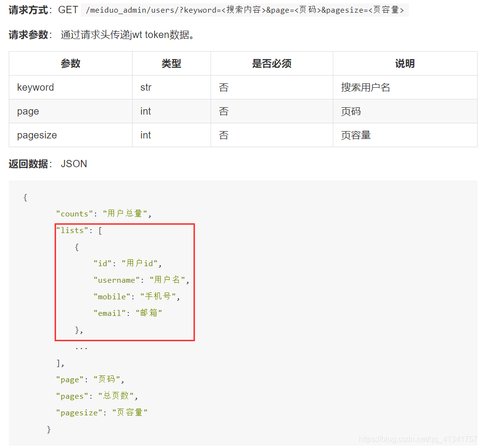Select the '返回数据' bold label
482x448 pixels.
pyautogui.click(x=28, y=164)
